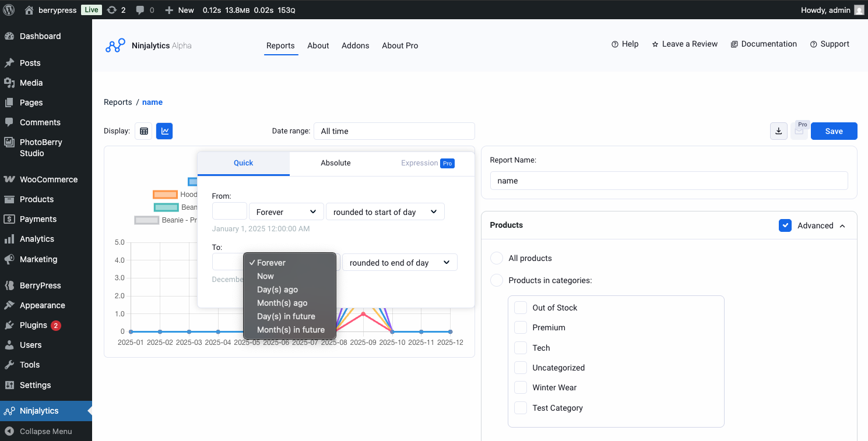
Task: Disable the Advanced checkbox in Products panel
Action: (x=785, y=225)
